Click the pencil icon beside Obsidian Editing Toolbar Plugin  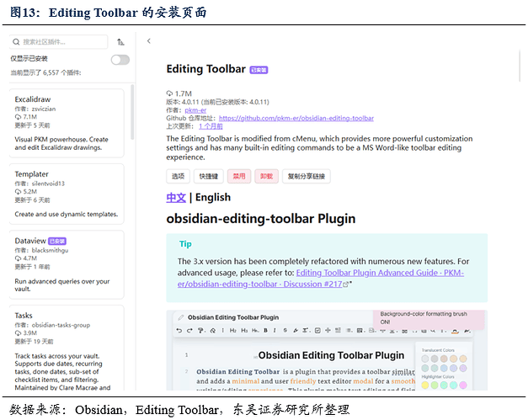tap(181, 317)
